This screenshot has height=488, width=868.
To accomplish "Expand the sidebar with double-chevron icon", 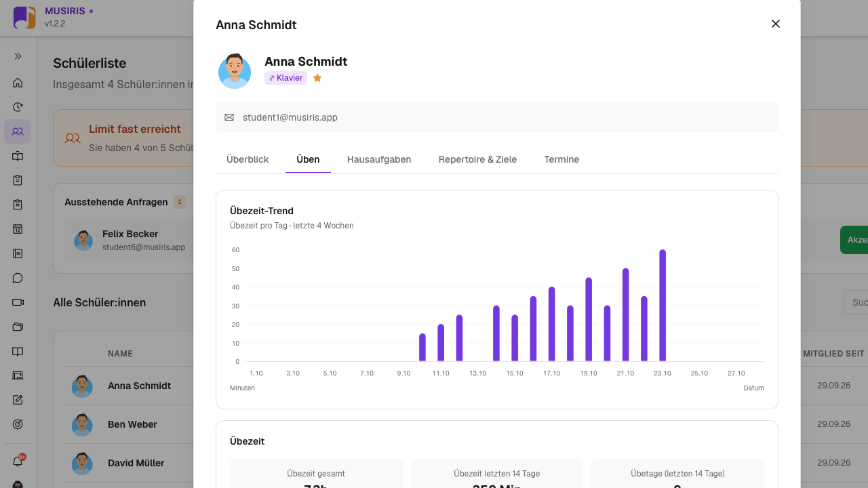I will coord(18,56).
